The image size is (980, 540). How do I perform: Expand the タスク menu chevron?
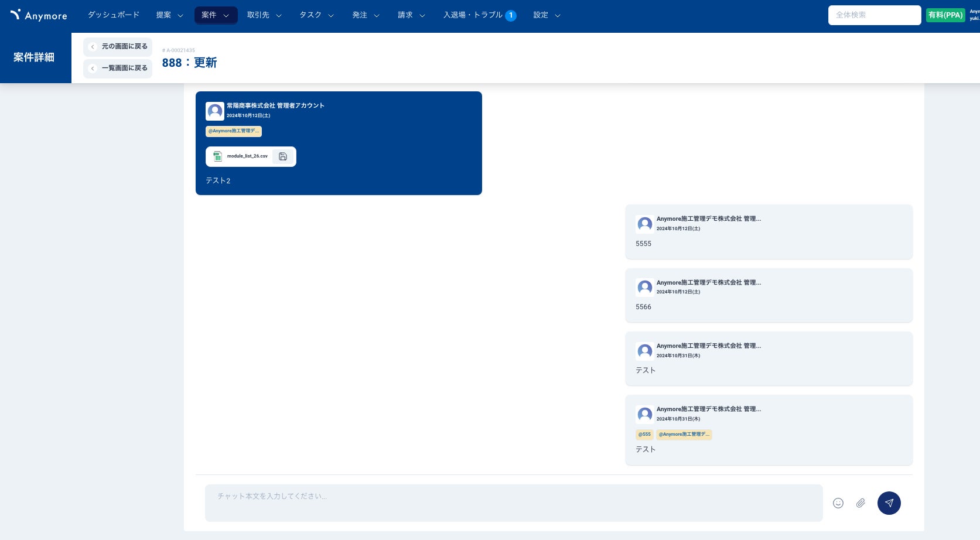tap(331, 16)
